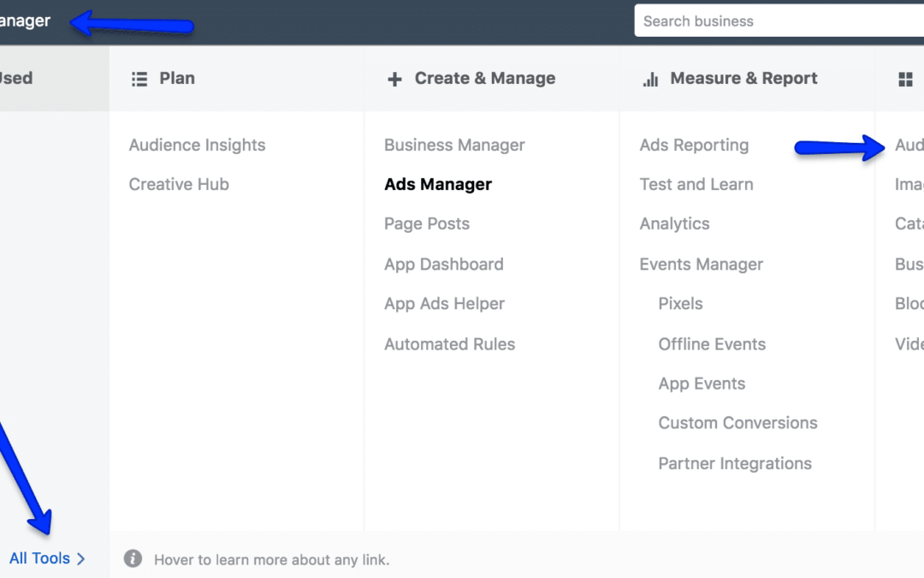
Task: Open the Measure & Report heading
Action: (743, 79)
